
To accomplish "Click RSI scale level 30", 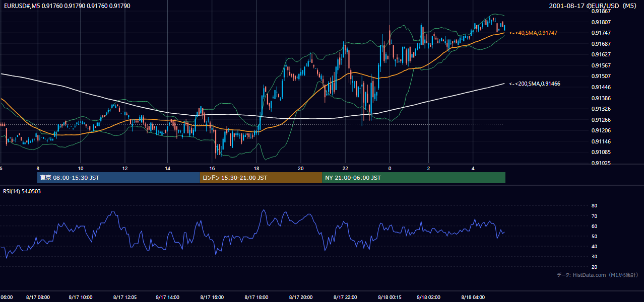I will [x=594, y=257].
